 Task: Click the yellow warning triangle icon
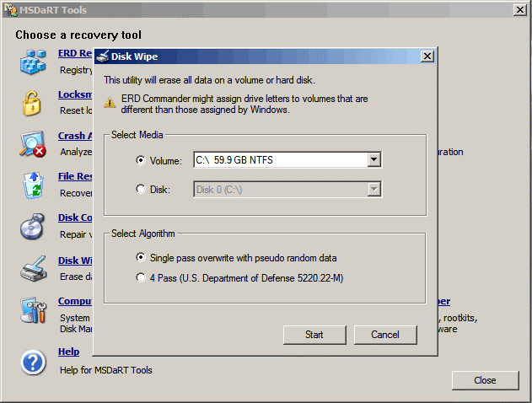110,102
